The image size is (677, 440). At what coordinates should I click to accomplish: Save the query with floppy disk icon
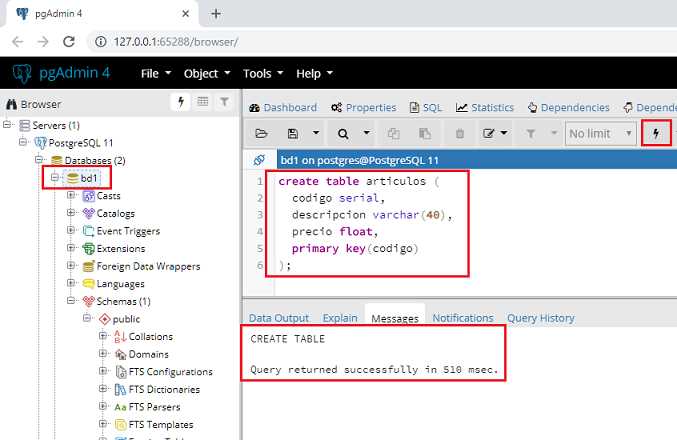coord(293,133)
